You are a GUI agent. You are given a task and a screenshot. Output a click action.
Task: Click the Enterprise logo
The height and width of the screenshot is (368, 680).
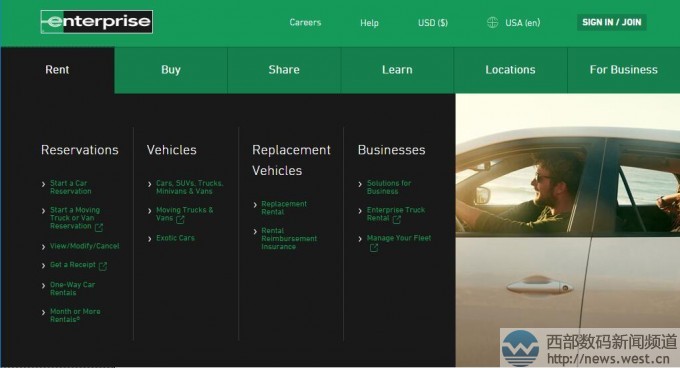(96, 22)
